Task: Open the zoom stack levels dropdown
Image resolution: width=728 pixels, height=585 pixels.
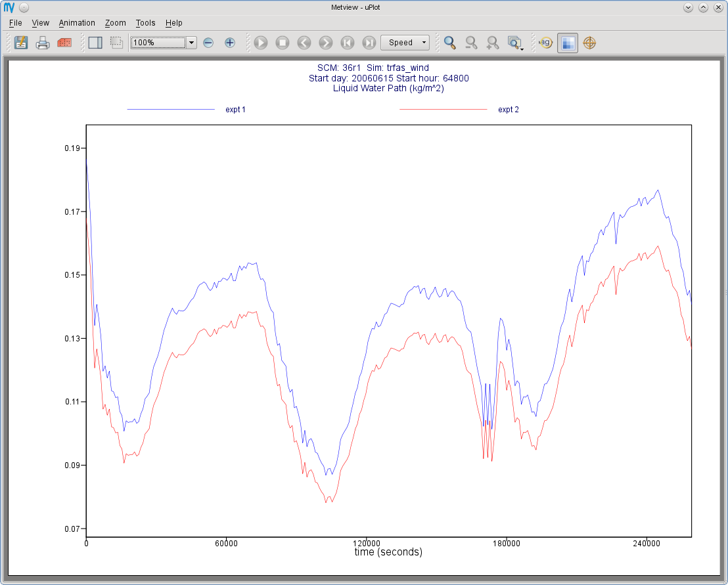Action: 515,43
